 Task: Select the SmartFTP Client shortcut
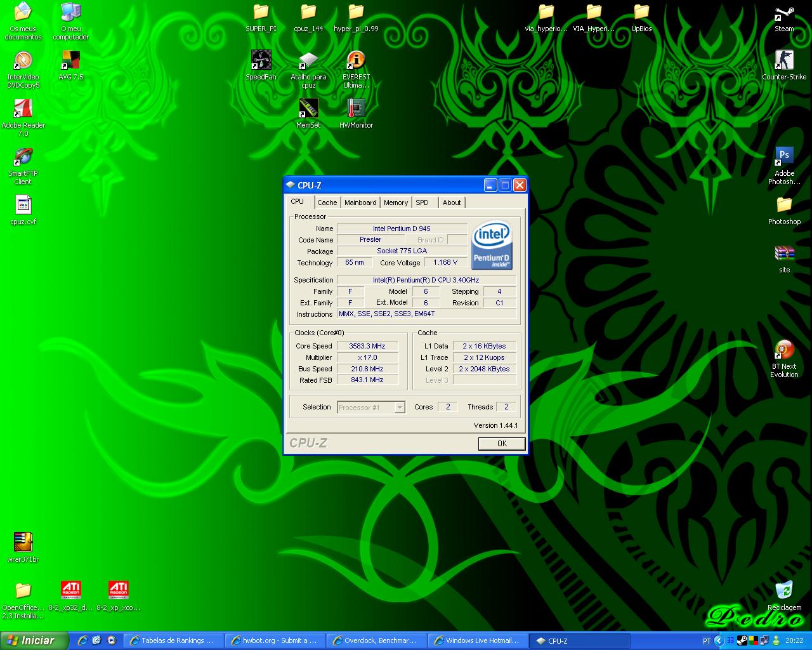click(x=23, y=166)
